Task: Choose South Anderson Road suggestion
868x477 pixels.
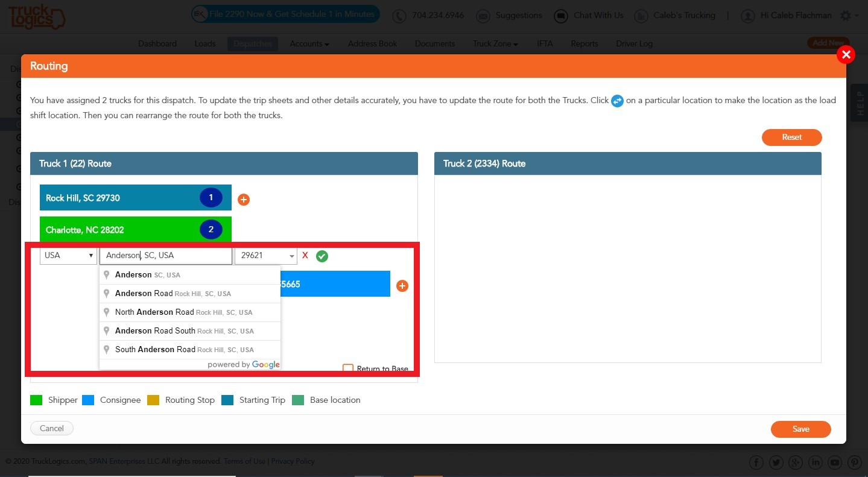Action: pyautogui.click(x=190, y=350)
